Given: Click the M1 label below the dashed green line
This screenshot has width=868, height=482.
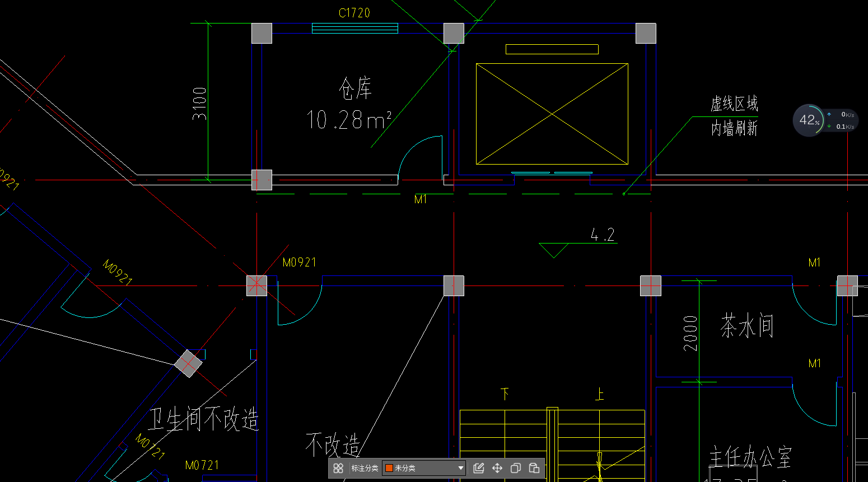Looking at the screenshot, I should point(421,199).
